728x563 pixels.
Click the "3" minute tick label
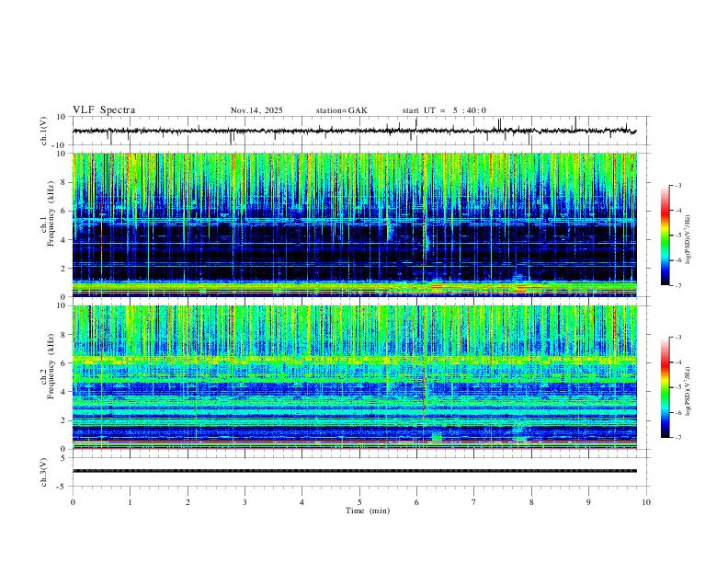tap(245, 502)
